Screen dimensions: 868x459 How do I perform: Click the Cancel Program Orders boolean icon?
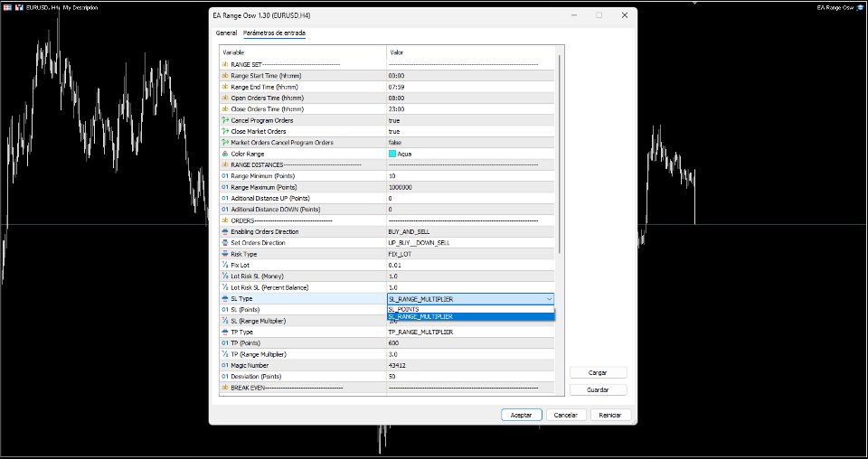tap(225, 120)
